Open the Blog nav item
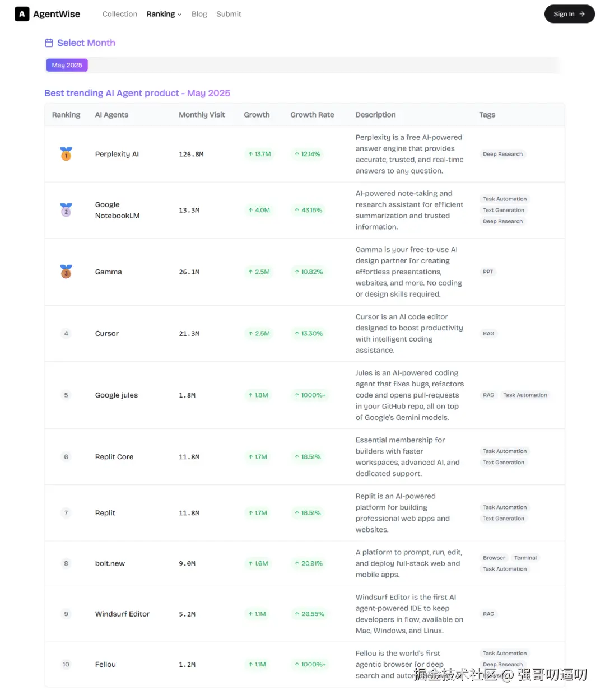Viewport: 605px width, 700px height. click(x=199, y=14)
